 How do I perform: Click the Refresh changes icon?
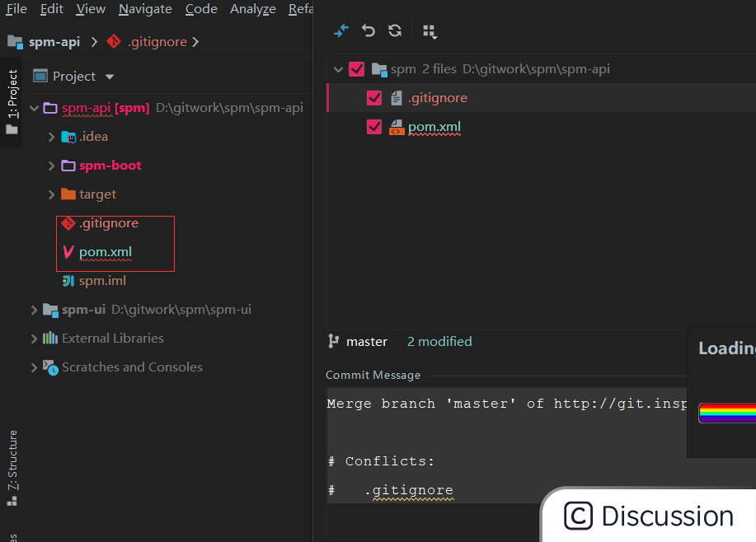click(395, 30)
